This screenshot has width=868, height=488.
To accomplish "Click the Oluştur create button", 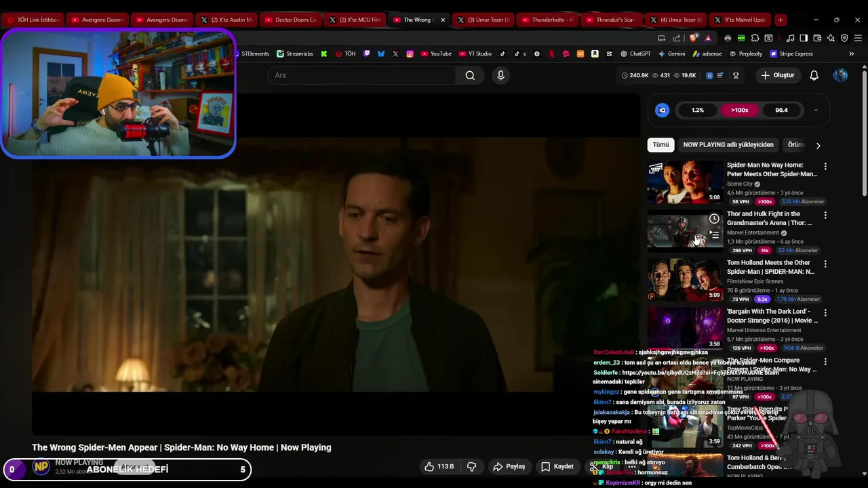I will 777,75.
